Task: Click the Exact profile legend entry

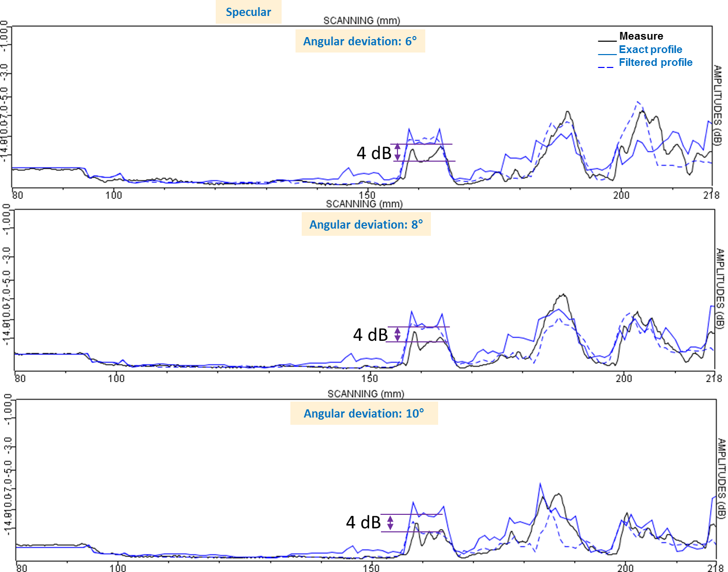Action: (x=650, y=49)
